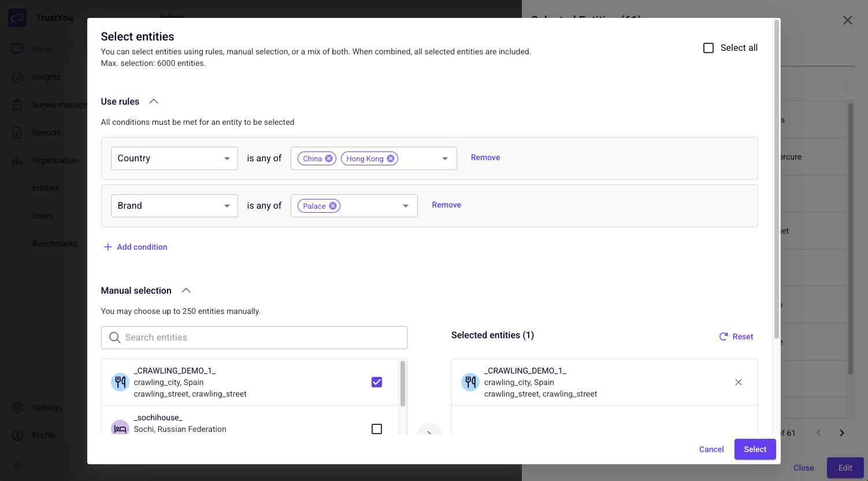The height and width of the screenshot is (481, 868).
Task: Click the move arrow button between lists
Action: [429, 430]
